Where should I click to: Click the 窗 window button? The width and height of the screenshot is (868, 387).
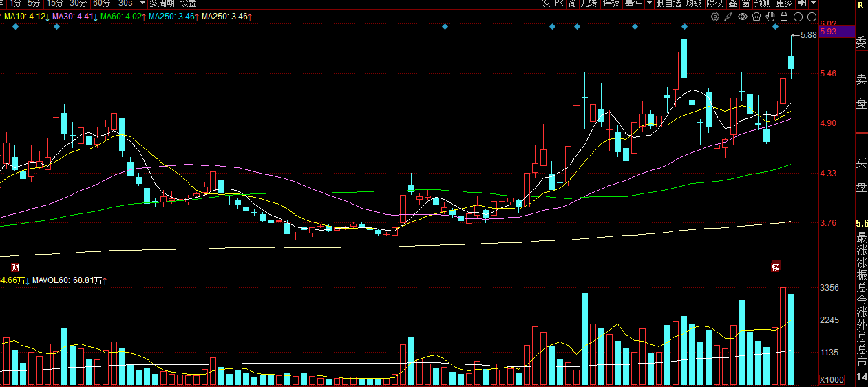click(745, 3)
